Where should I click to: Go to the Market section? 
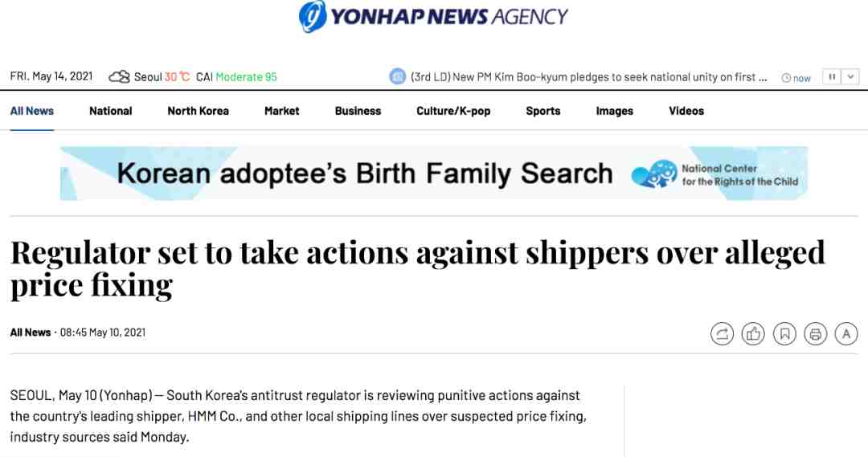pos(282,111)
